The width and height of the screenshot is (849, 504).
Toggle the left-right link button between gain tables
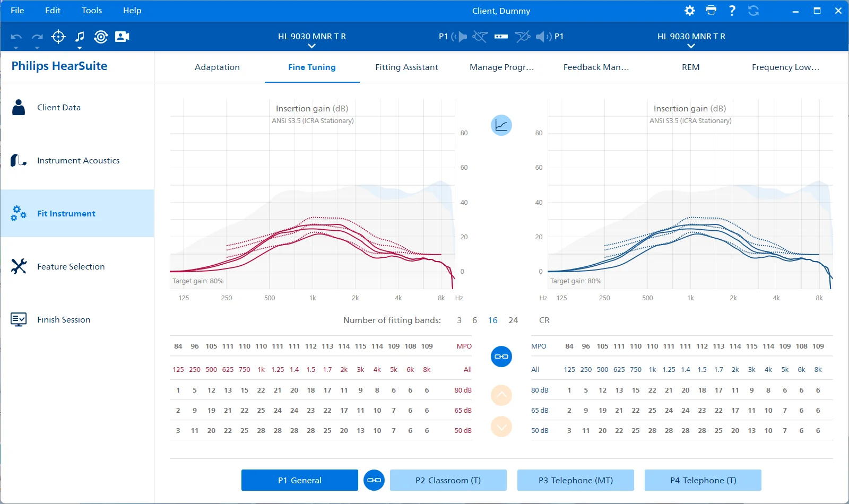[x=501, y=357]
